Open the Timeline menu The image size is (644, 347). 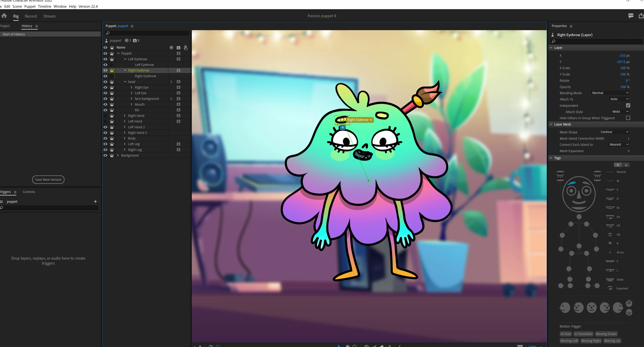(x=44, y=6)
